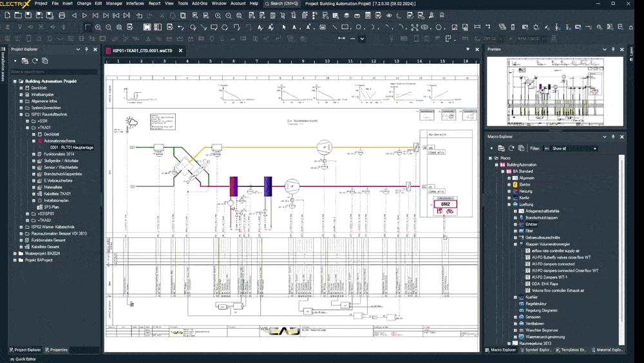Click the Undo arrow icon

[139, 15]
